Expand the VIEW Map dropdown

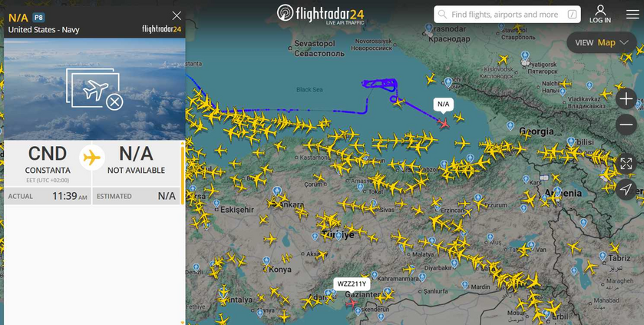click(x=602, y=43)
